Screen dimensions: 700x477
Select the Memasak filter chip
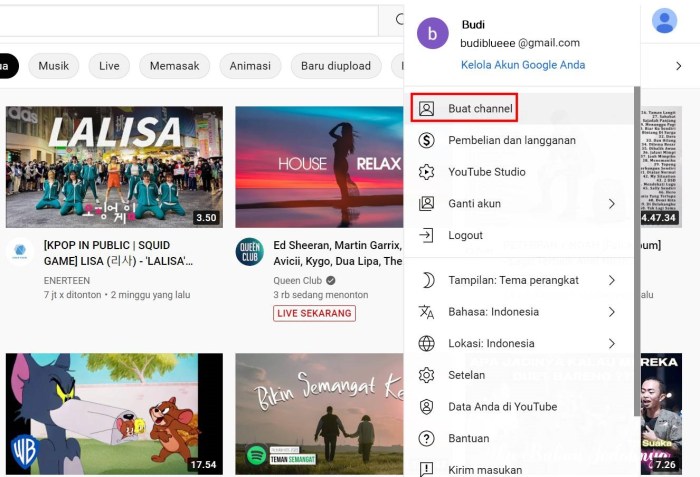pos(175,66)
